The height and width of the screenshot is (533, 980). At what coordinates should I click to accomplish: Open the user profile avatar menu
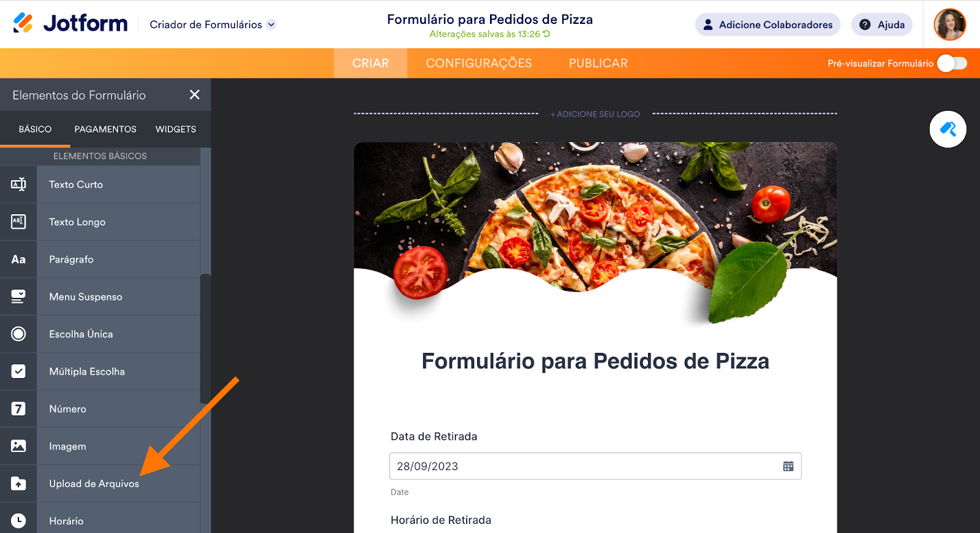950,24
